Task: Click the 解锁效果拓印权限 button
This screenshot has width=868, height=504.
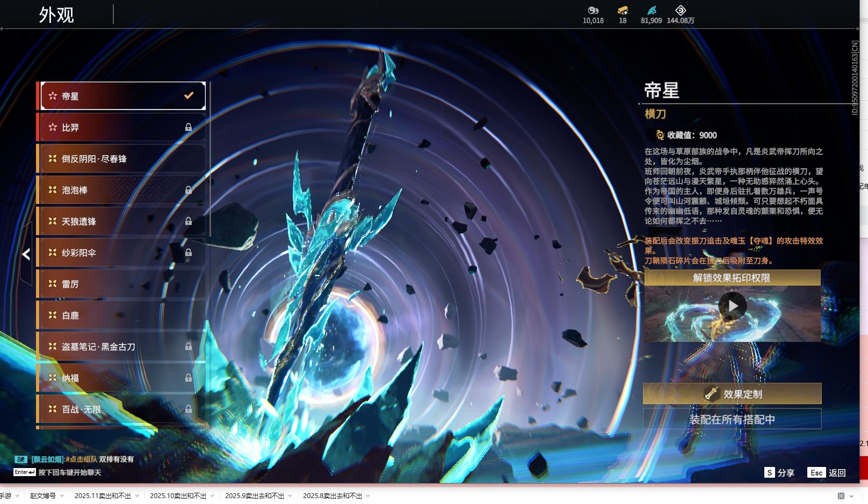Action: tap(732, 277)
